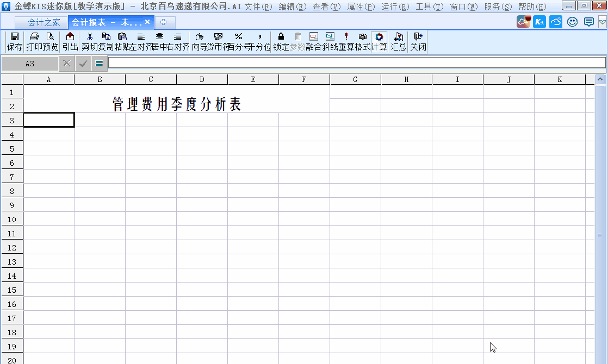608x364 pixels.
Task: Apply percent sign (百分号) format
Action: tap(238, 37)
